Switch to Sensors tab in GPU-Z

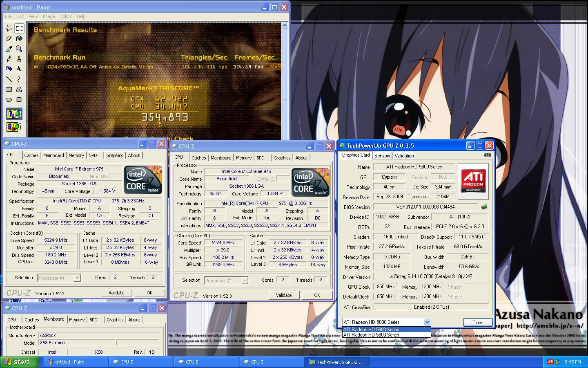(382, 156)
